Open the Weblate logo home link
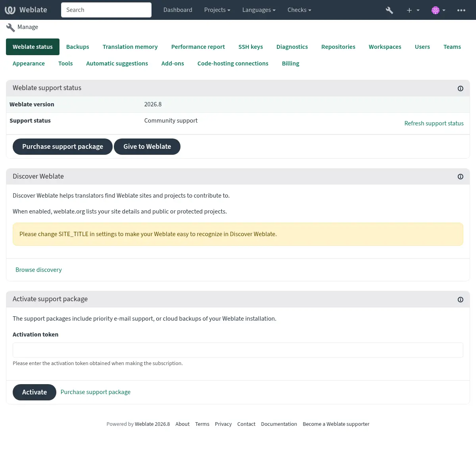 coord(26,10)
